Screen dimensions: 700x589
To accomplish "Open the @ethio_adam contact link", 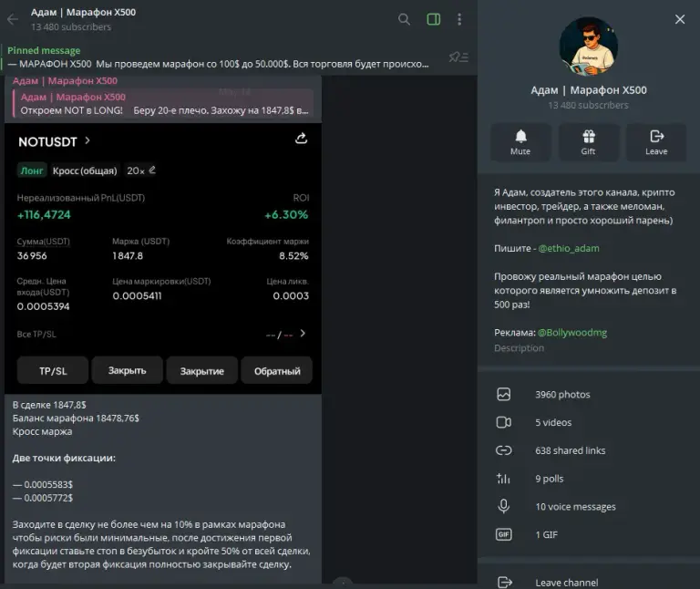I will pos(569,248).
